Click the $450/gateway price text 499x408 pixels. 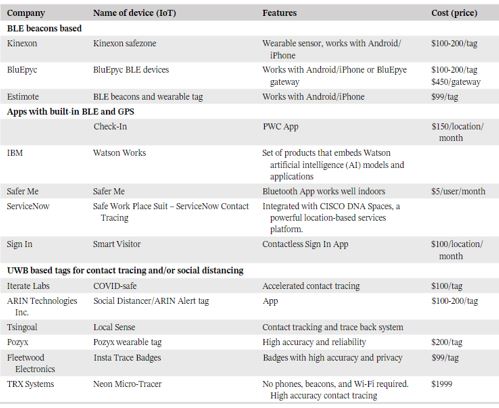(455, 82)
